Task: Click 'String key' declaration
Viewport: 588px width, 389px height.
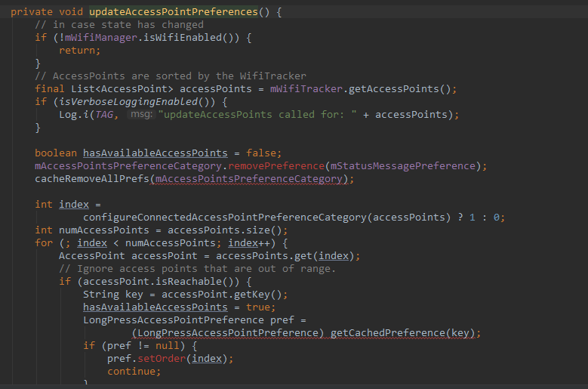Action: coord(113,294)
